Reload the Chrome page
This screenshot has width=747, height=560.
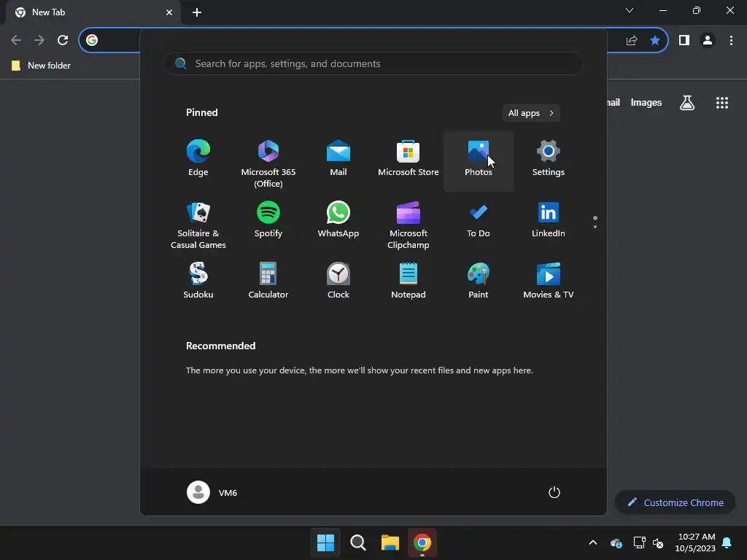coord(63,40)
